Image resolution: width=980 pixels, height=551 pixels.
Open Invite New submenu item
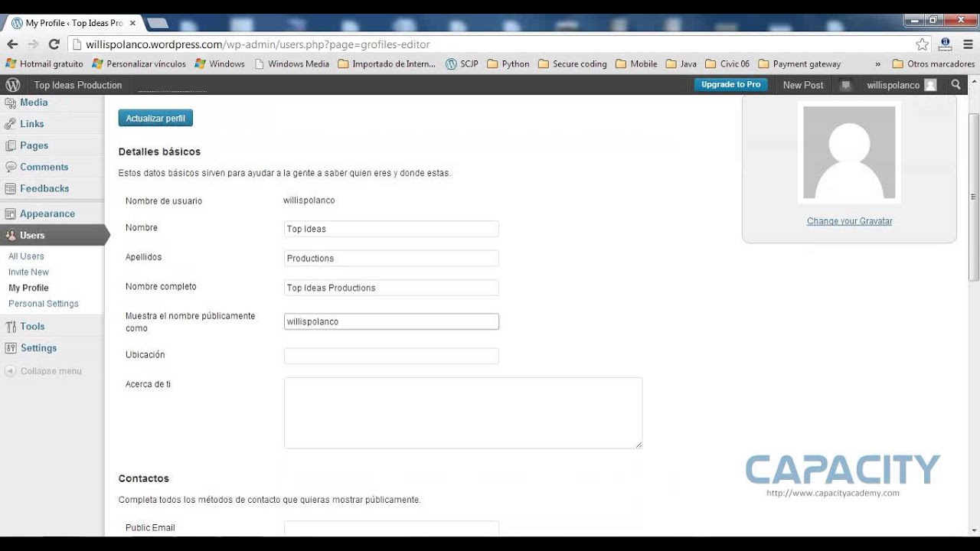click(28, 272)
